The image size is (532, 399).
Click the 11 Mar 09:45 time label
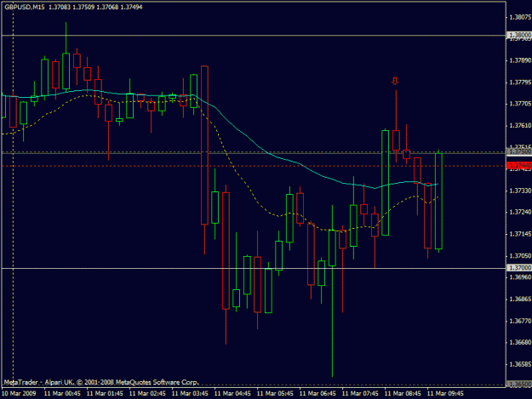(x=445, y=394)
